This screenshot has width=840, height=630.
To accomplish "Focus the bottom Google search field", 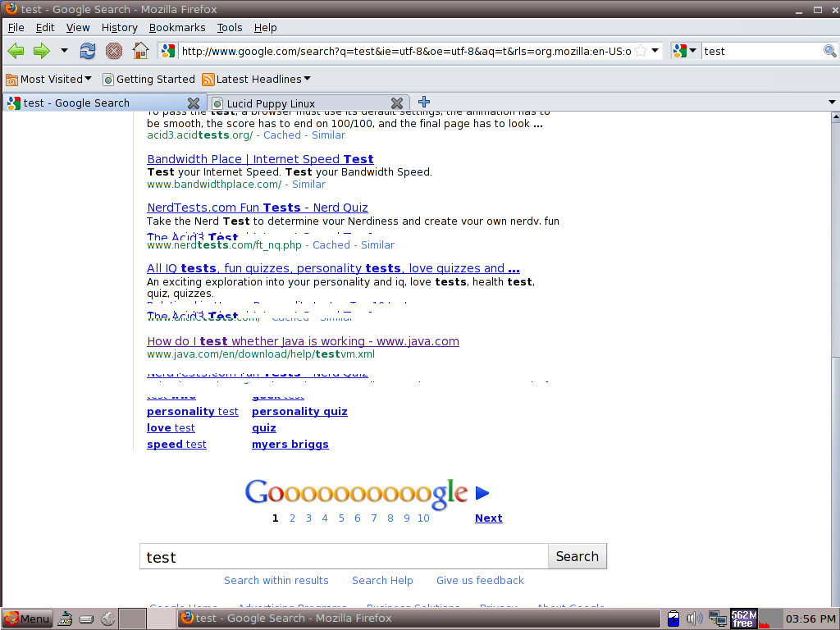I will tap(344, 557).
